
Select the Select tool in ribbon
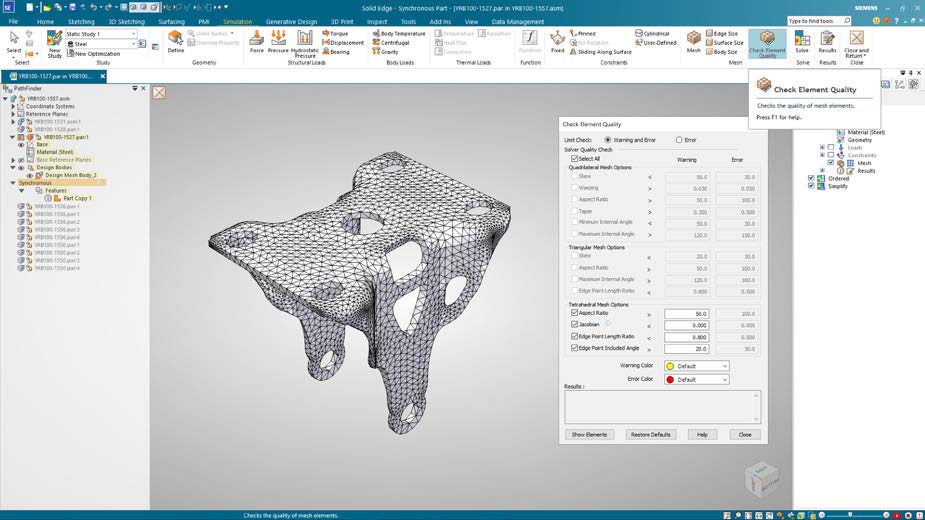[x=14, y=42]
